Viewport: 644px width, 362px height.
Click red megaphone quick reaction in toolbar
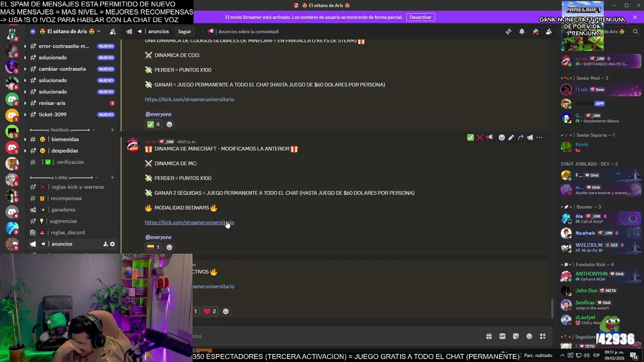(489, 137)
